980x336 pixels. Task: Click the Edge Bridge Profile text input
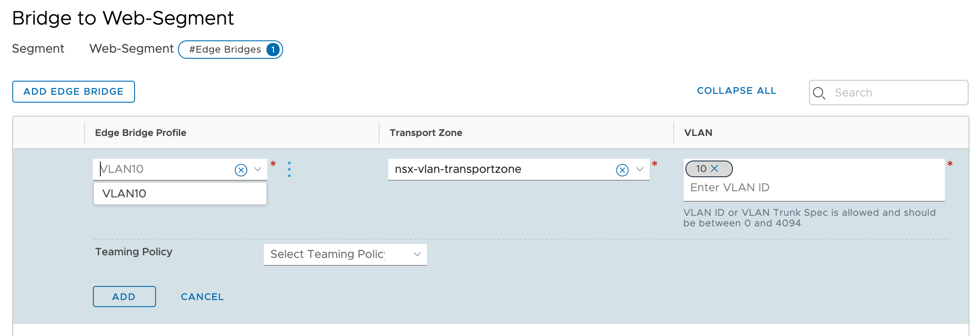tap(165, 169)
